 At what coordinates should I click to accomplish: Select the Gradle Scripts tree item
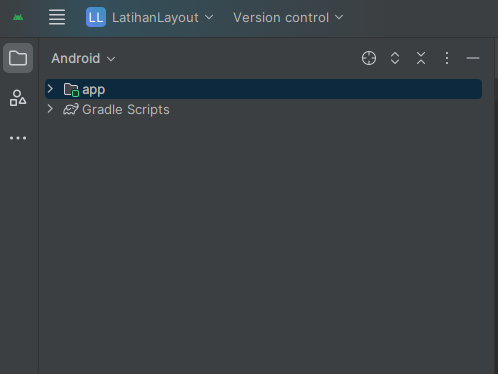pyautogui.click(x=126, y=110)
